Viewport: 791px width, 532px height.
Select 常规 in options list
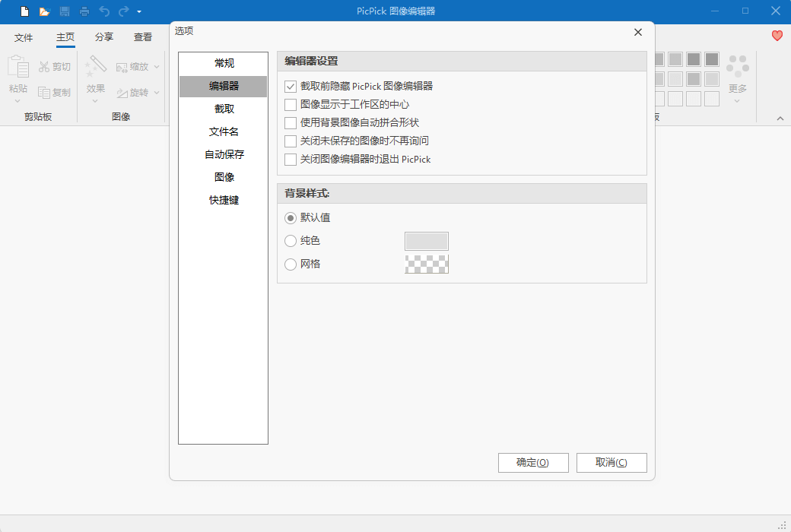point(224,63)
